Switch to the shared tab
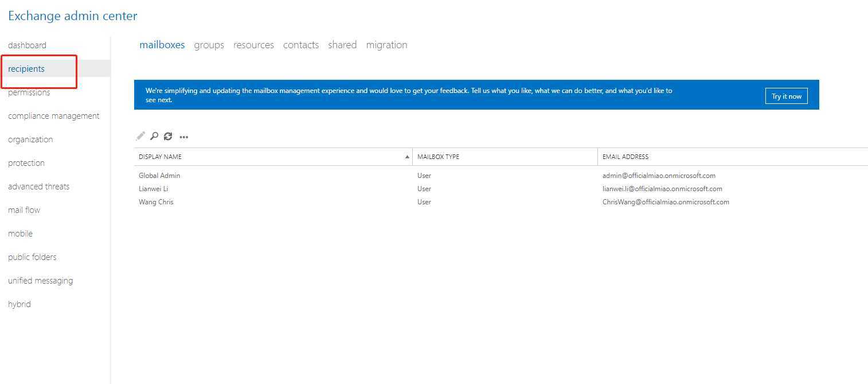 pos(342,45)
